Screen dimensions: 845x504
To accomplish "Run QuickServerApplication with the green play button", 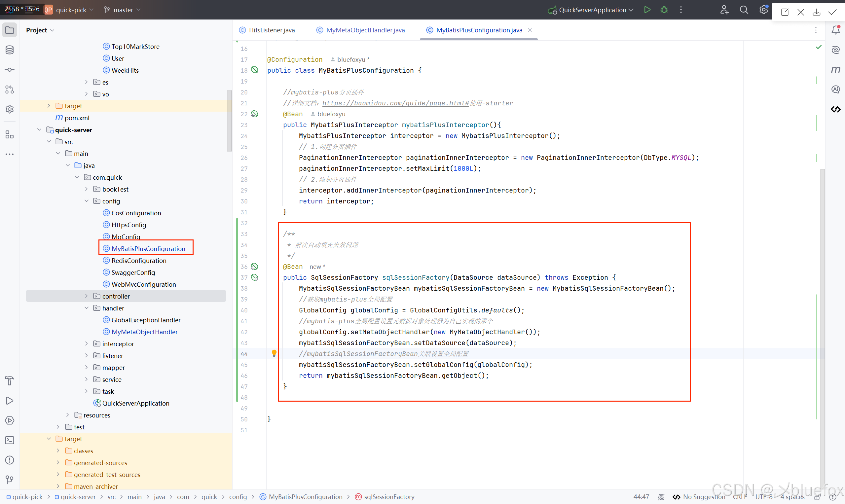I will (647, 10).
